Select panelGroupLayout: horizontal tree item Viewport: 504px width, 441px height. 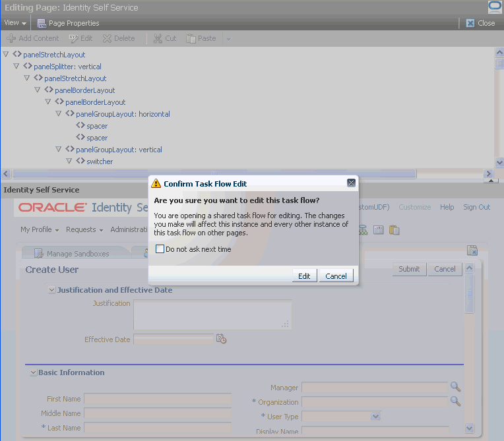point(123,114)
